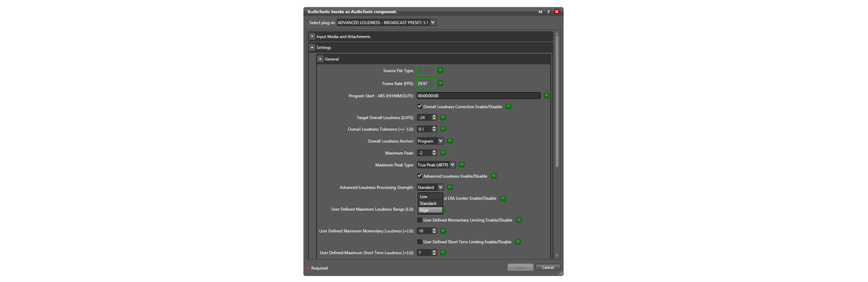
Task: Collapse the Settings section
Action: coord(312,47)
